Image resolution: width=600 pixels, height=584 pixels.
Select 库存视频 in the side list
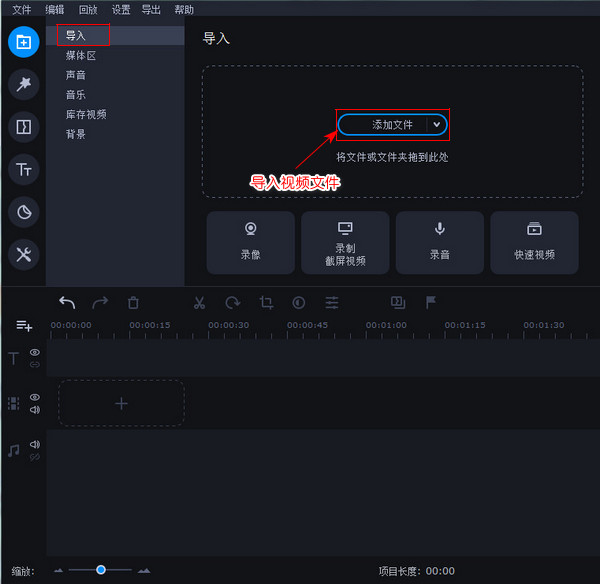pos(115,114)
